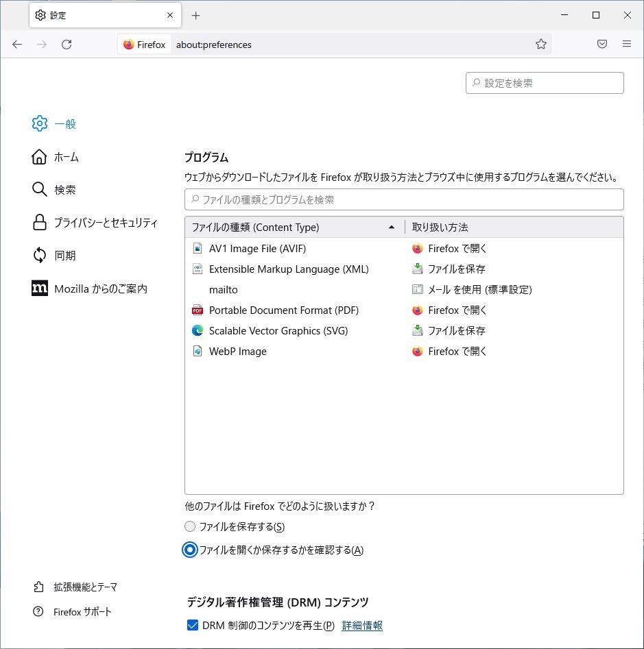The image size is (644, 649).
Task: Click the save icon in SVG row
Action: (418, 330)
